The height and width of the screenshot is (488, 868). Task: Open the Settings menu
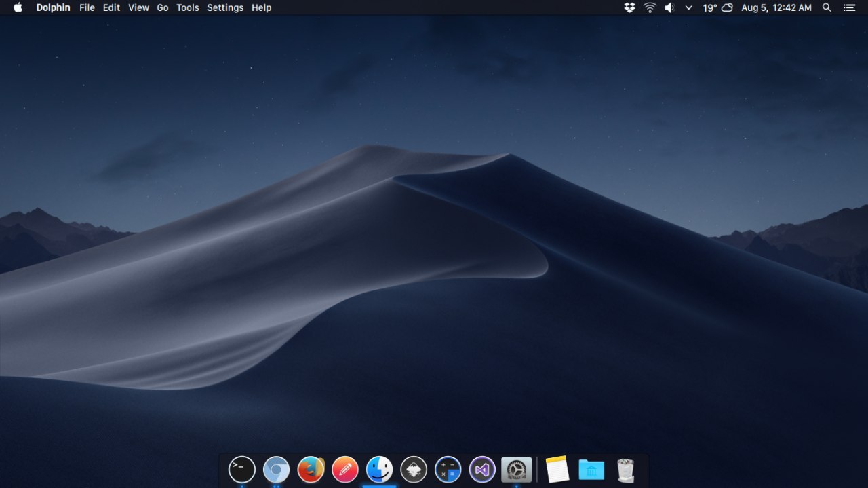(225, 7)
